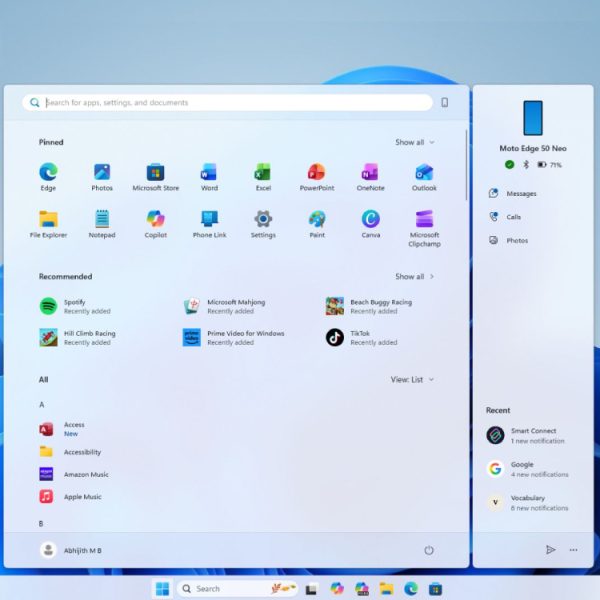Click the Moto Edge 50 Neo phone image
The width and height of the screenshot is (600, 600).
(x=533, y=118)
